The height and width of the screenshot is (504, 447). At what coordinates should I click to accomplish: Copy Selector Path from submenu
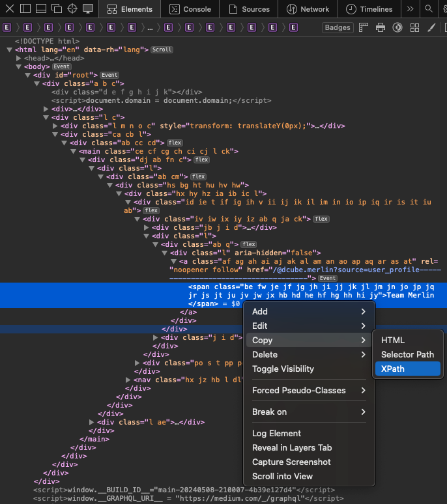(408, 354)
